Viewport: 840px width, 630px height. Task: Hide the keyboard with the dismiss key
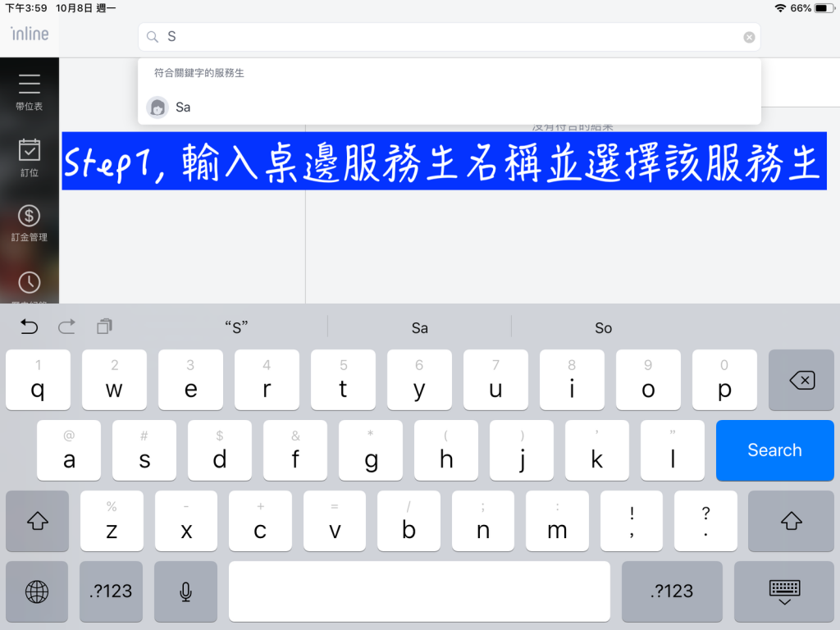[785, 591]
